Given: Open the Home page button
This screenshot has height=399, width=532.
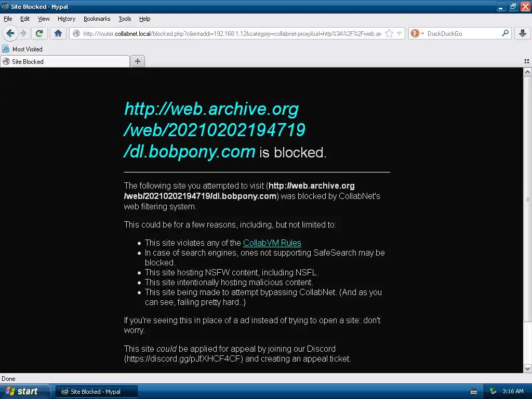Looking at the screenshot, I should click(x=58, y=33).
